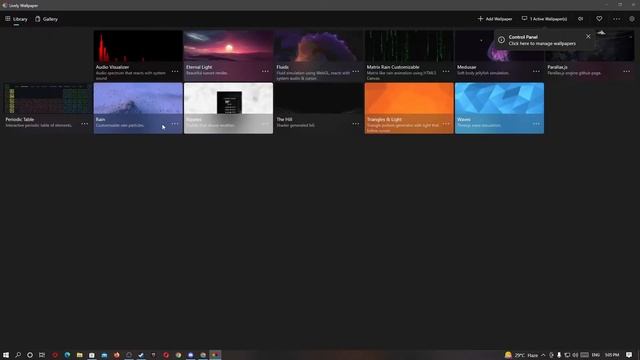Click the audio mute icon in toolbar

click(580, 19)
